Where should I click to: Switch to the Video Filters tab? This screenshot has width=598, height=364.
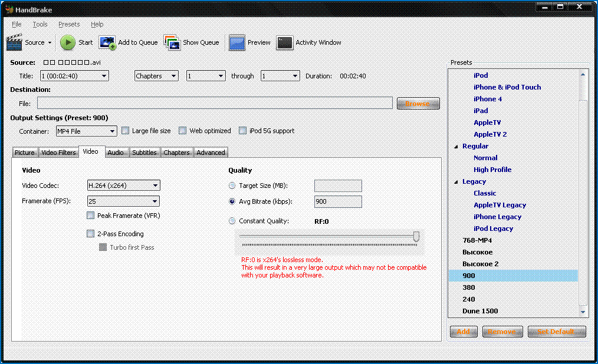(x=58, y=153)
